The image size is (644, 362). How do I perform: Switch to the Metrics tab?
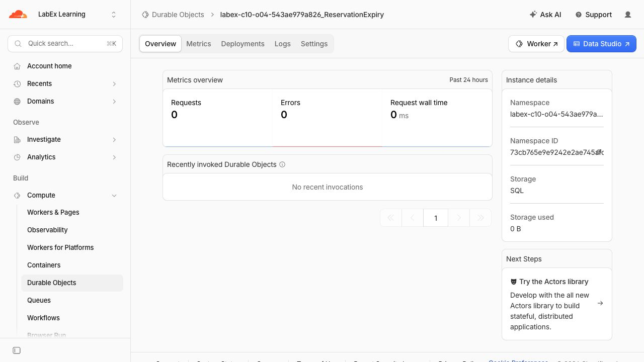tap(199, 44)
